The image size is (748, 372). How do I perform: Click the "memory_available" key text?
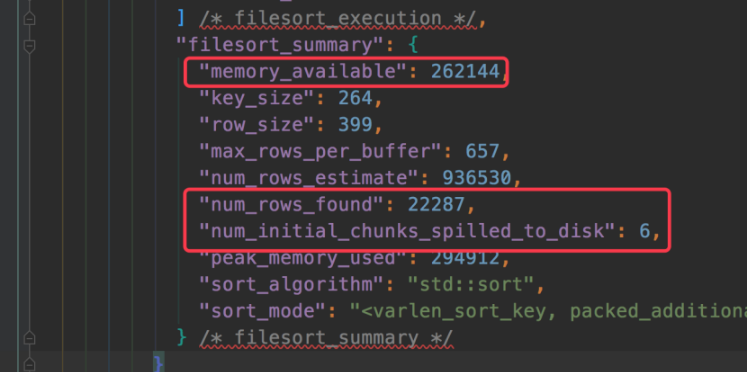click(304, 72)
